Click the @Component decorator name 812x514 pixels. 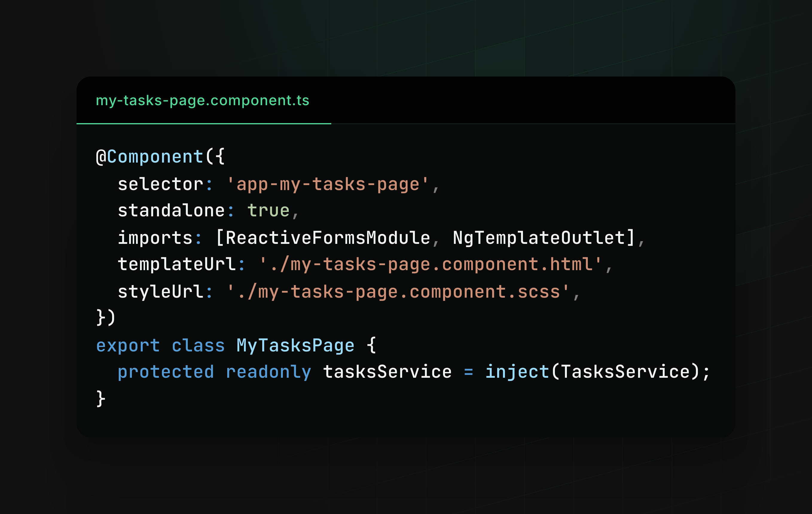coord(155,157)
